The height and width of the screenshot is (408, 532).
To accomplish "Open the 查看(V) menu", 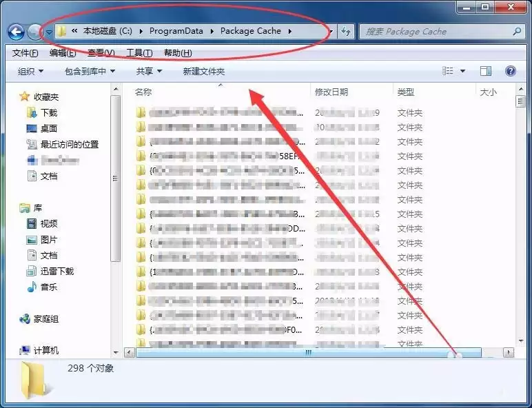I will click(101, 53).
